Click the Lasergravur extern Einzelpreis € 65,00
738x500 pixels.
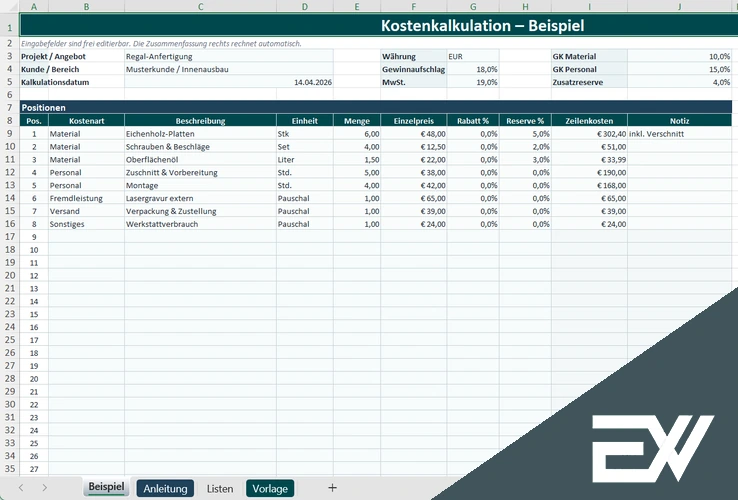419,198
